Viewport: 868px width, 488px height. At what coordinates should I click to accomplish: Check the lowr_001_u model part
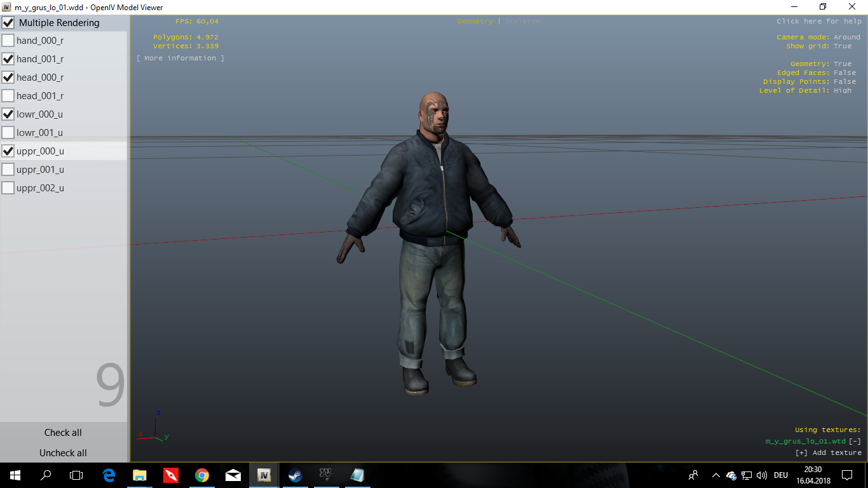click(x=8, y=133)
